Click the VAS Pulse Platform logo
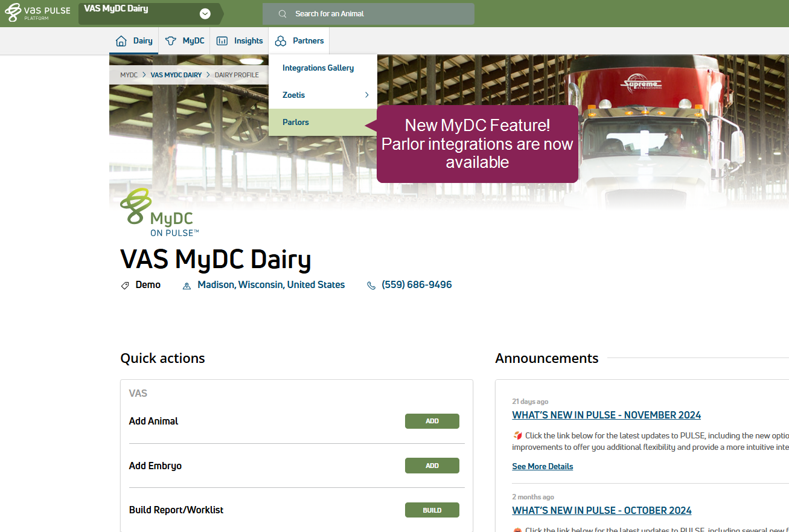Screen dimensions: 789x532 [37, 13]
